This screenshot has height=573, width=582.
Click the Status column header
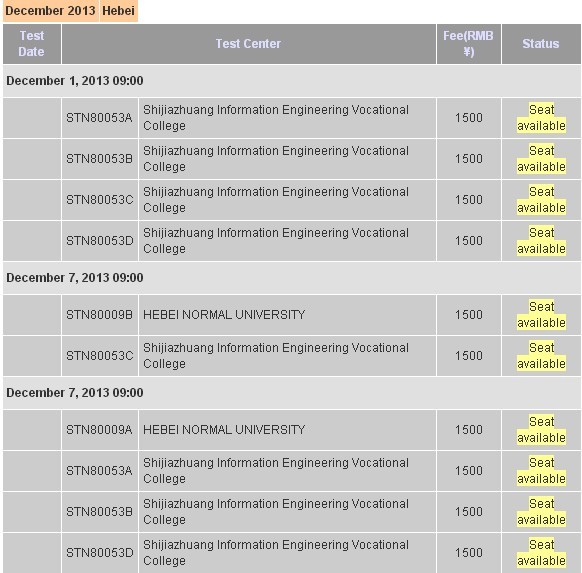(541, 44)
